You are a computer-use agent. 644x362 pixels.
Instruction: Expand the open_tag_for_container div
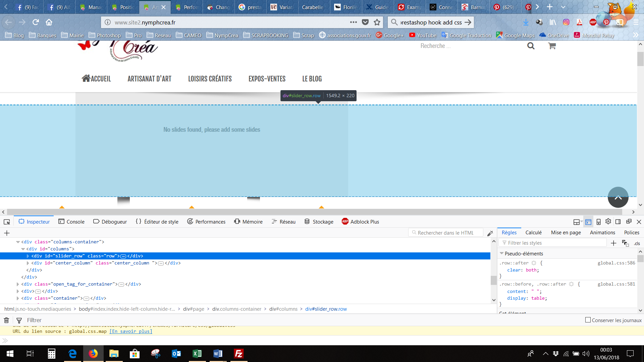point(18,284)
